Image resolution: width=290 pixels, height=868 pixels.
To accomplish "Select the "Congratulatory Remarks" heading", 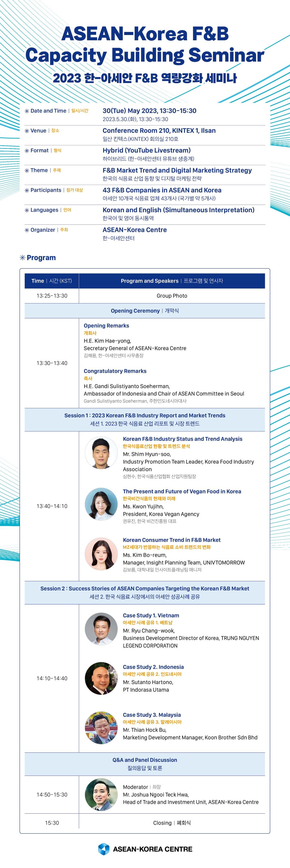I will 115,371.
